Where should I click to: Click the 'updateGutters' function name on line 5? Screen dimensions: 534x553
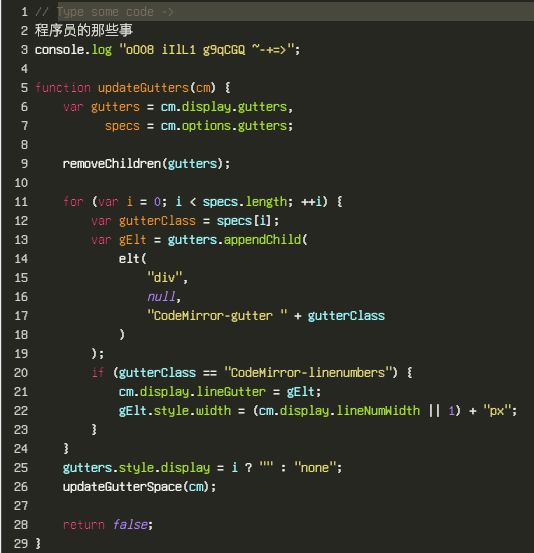pyautogui.click(x=143, y=87)
